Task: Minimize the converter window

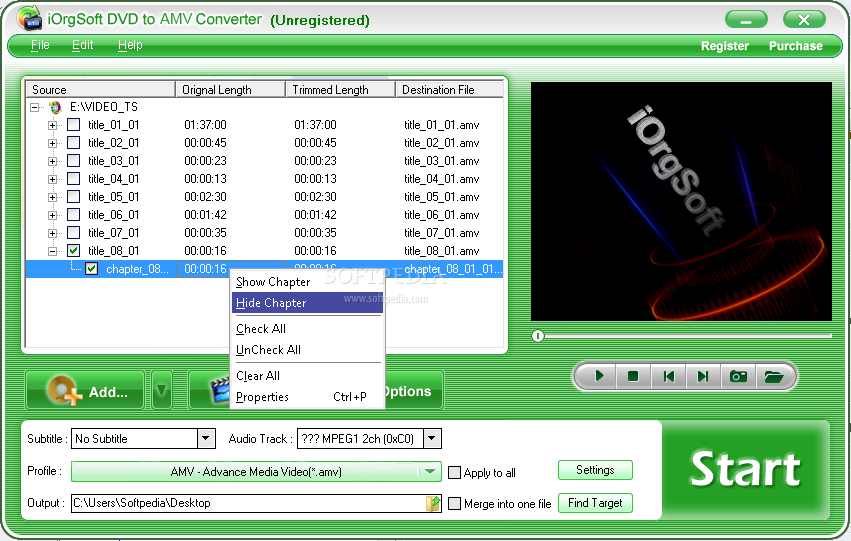Action: click(746, 20)
